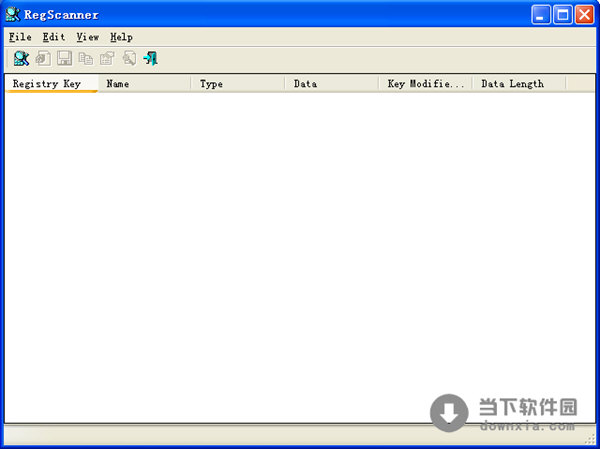Open the Help menu
Image resolution: width=600 pixels, height=449 pixels.
[x=121, y=37]
